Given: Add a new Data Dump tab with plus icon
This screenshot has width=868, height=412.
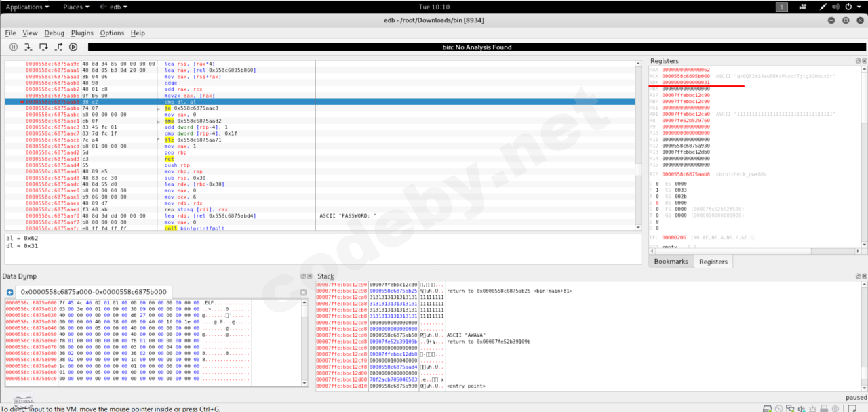Looking at the screenshot, I should pyautogui.click(x=9, y=292).
